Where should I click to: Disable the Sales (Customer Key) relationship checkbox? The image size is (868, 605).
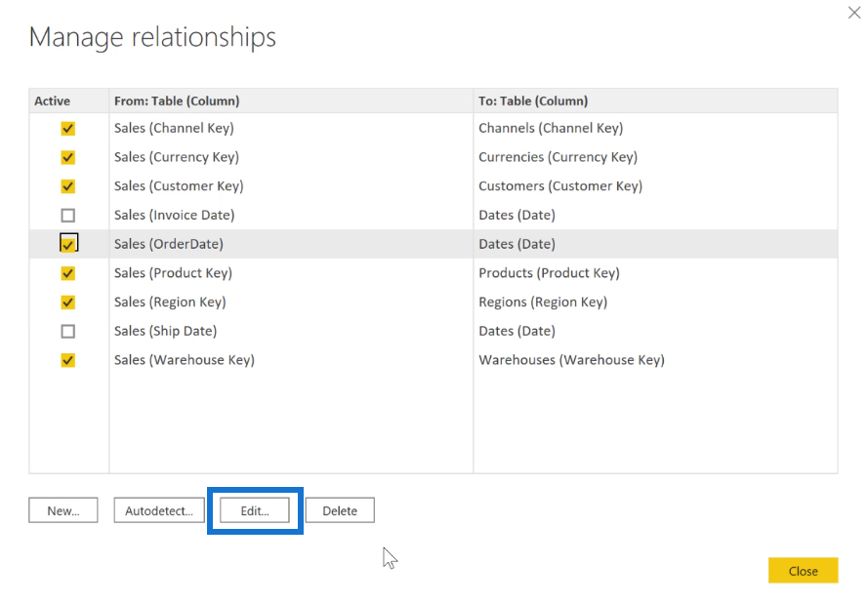pos(68,186)
